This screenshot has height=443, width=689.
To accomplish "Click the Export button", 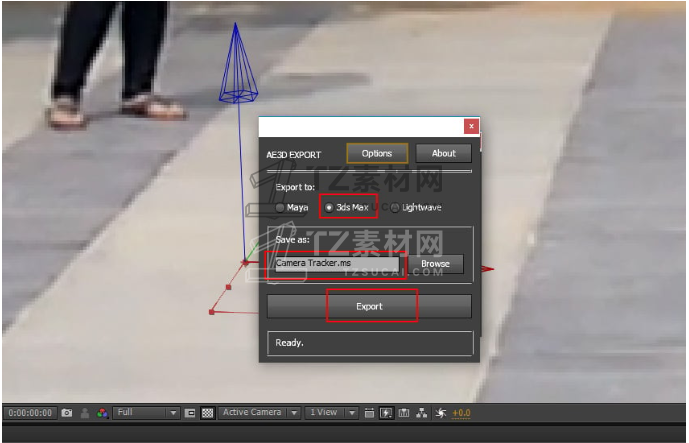I will tap(369, 306).
